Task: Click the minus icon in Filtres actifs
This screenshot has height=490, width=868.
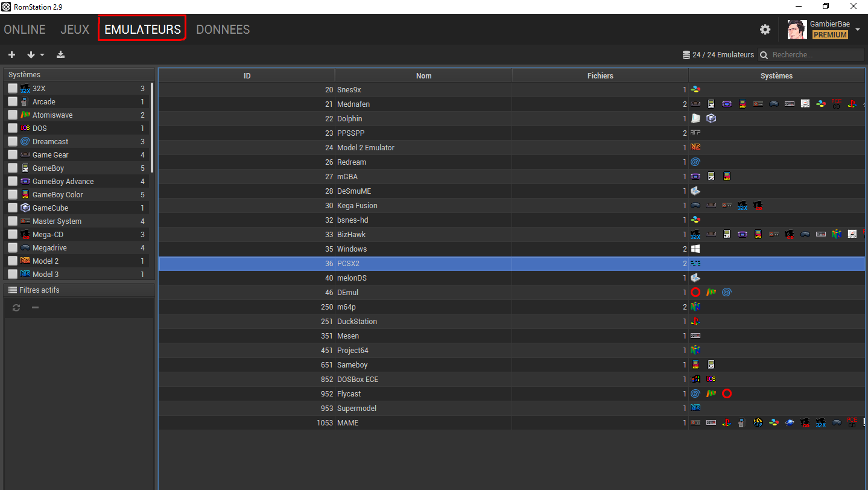Action: coord(35,308)
